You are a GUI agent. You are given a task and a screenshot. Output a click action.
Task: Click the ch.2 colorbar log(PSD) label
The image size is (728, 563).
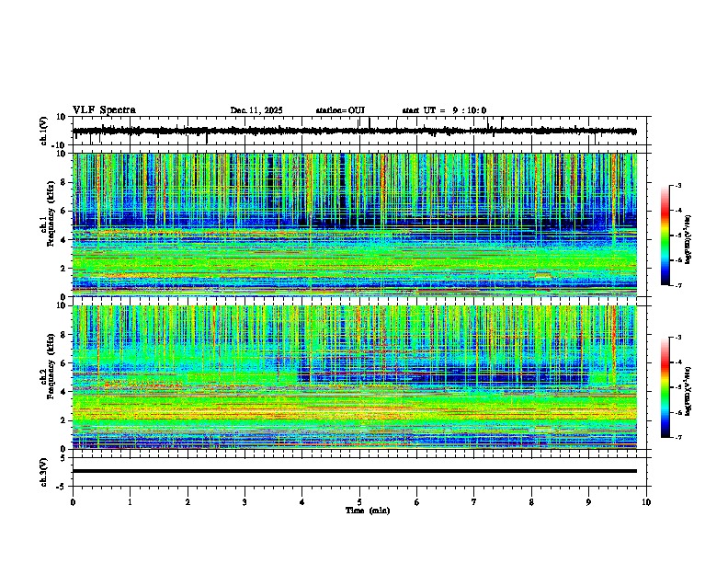(688, 389)
